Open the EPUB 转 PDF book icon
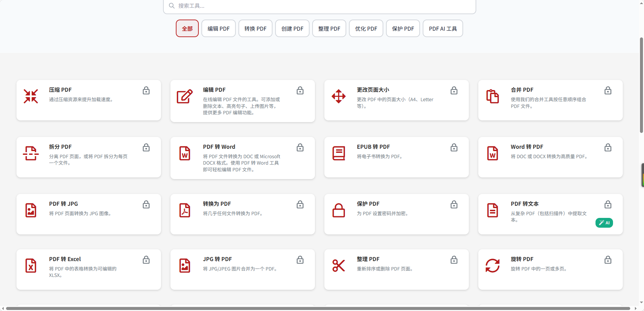Image resolution: width=644 pixels, height=311 pixels. point(339,153)
